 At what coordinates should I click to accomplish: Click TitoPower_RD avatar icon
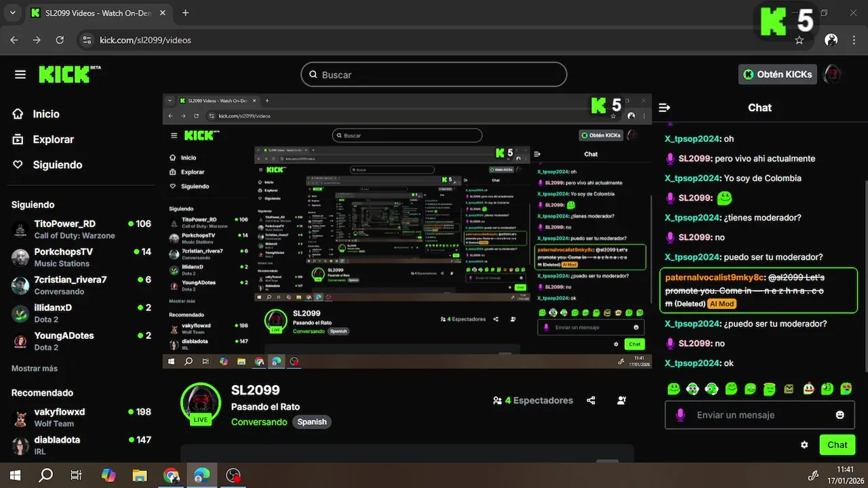[x=20, y=230]
